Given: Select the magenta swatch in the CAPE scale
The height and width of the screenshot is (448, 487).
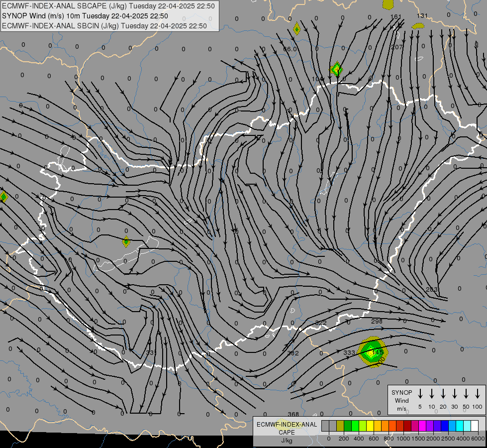Looking at the screenshot, I should click(x=422, y=426).
